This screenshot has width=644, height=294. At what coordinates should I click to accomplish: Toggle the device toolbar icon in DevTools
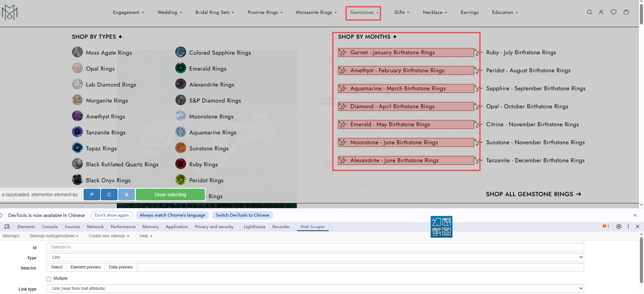coord(7,226)
